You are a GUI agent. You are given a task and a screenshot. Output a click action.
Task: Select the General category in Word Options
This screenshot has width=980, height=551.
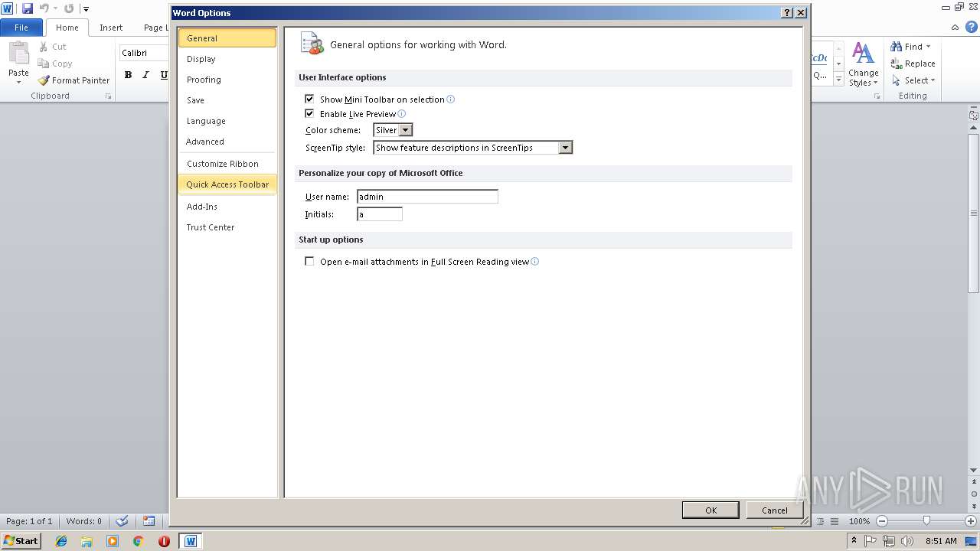[227, 38]
